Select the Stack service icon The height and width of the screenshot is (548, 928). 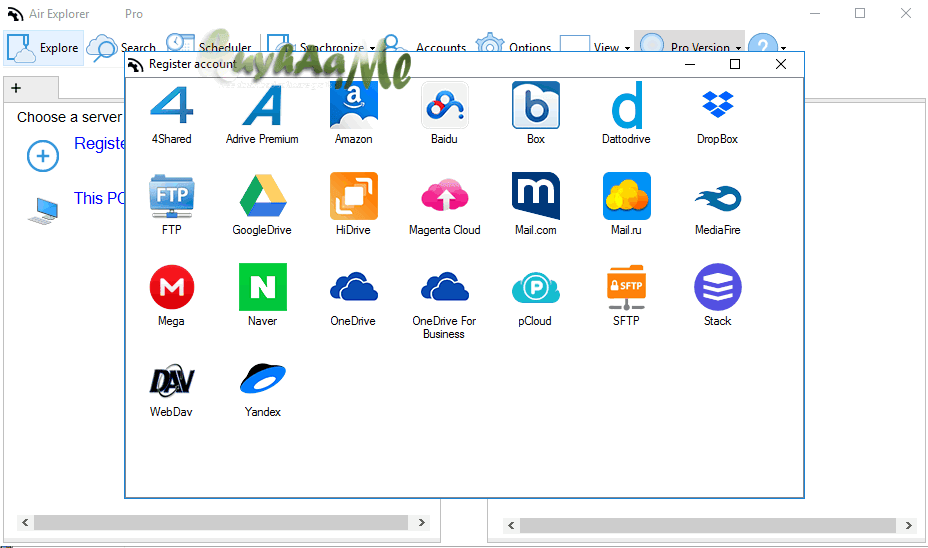[x=717, y=287]
